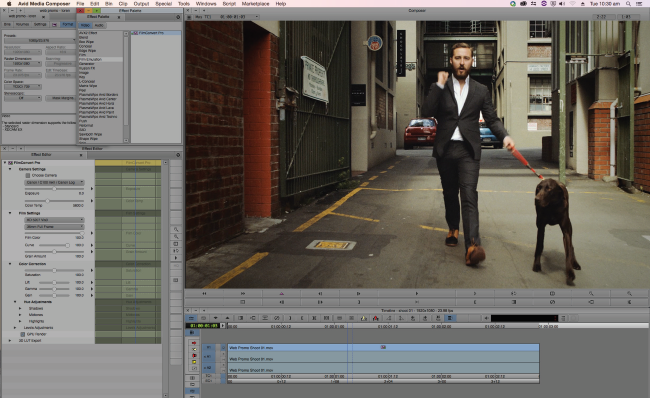Open the Effect Editor settings gear
Viewport: 650px width, 398px height.
178,155
